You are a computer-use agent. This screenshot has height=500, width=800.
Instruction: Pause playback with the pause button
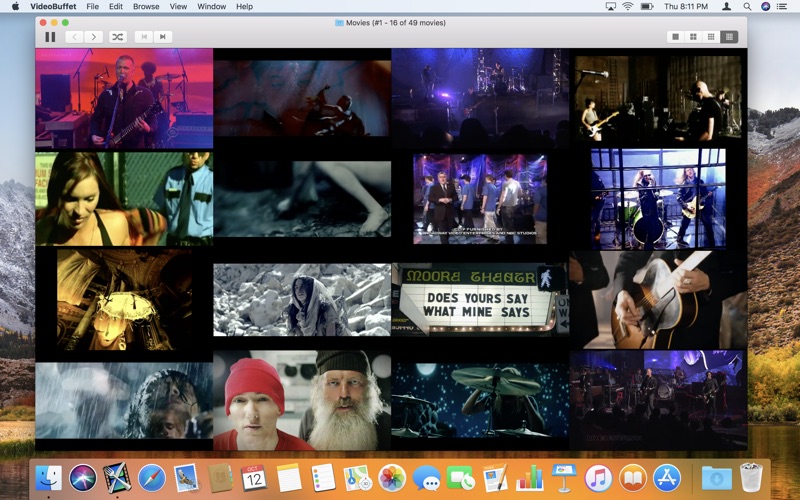coord(50,37)
